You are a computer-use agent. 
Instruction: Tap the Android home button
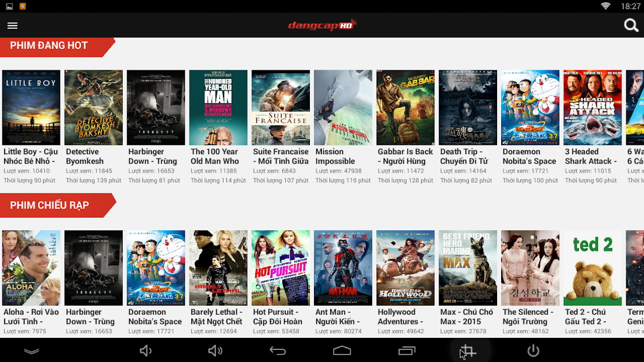(342, 350)
